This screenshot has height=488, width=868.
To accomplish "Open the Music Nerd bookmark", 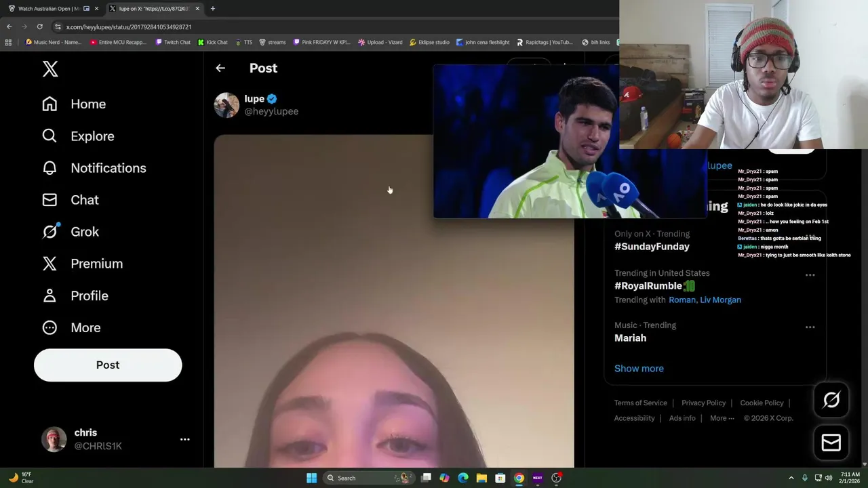I will (x=53, y=42).
